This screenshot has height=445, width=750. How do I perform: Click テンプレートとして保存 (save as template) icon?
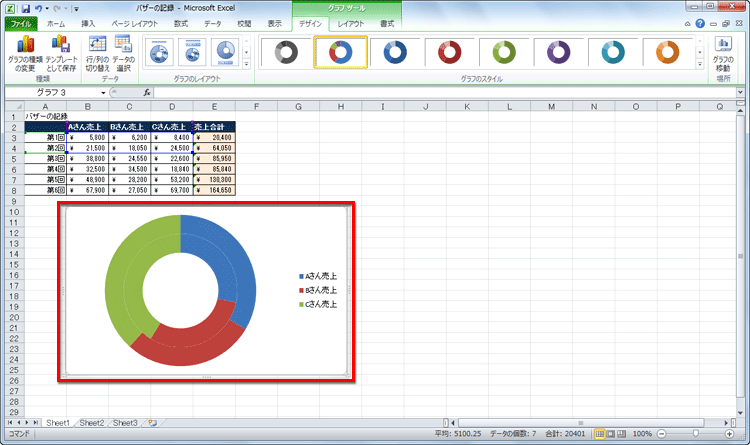click(x=62, y=52)
